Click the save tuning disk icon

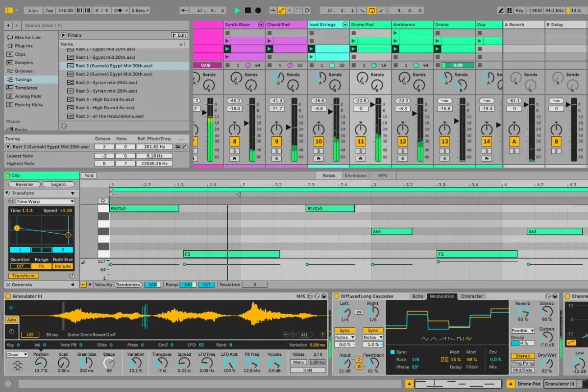177,147
